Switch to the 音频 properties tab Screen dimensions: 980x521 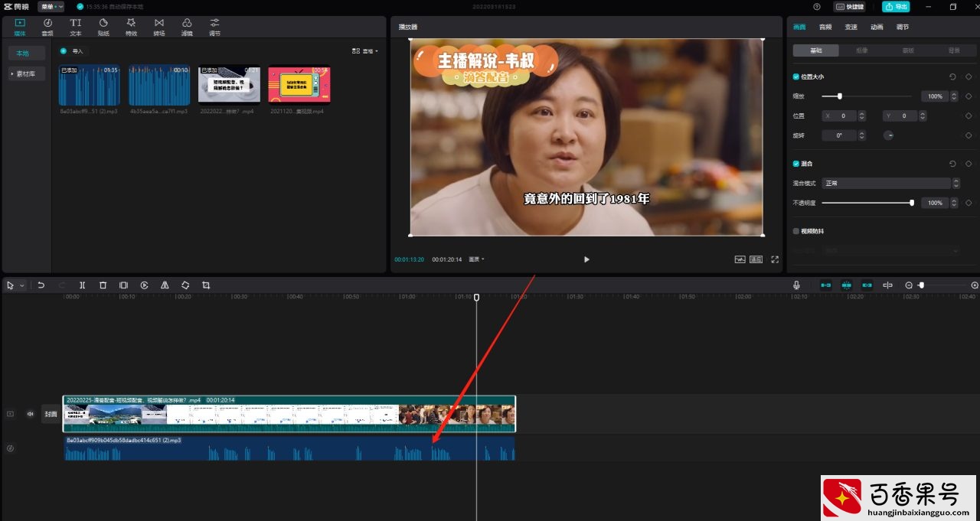pyautogui.click(x=825, y=27)
